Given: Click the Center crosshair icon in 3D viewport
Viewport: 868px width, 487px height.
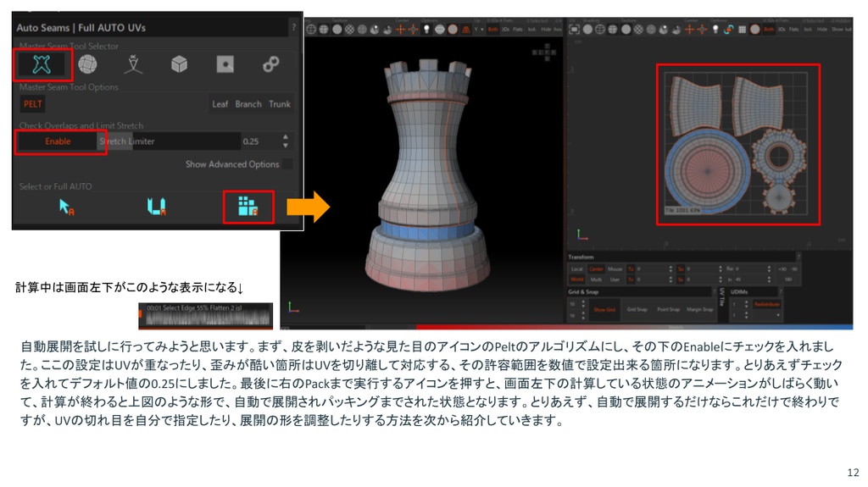Looking at the screenshot, I should pyautogui.click(x=400, y=30).
